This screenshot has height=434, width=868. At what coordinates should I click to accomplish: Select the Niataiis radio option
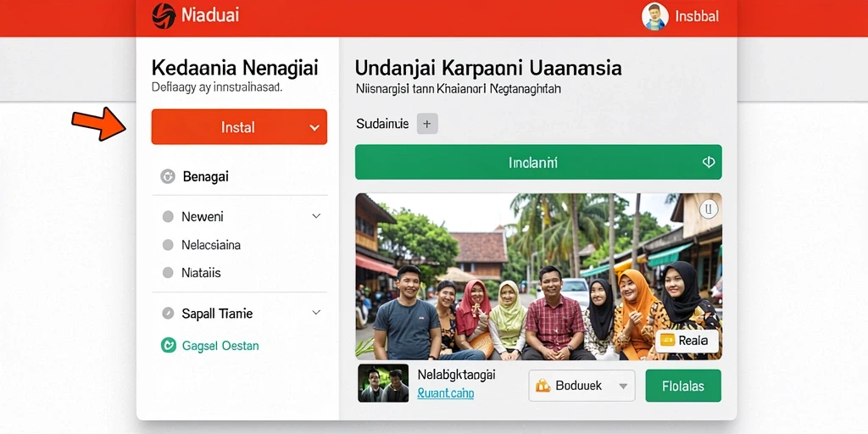coord(168,272)
